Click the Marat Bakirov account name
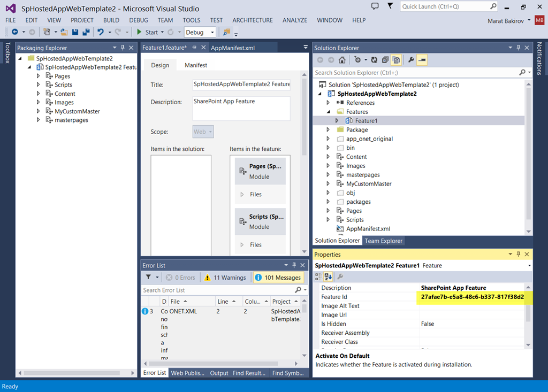The image size is (548, 392). click(505, 21)
